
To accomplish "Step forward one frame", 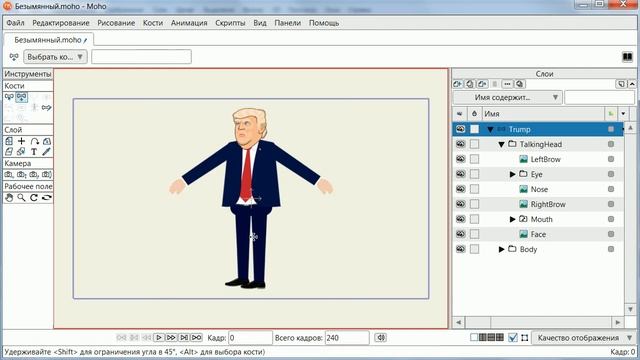I will tap(171, 338).
